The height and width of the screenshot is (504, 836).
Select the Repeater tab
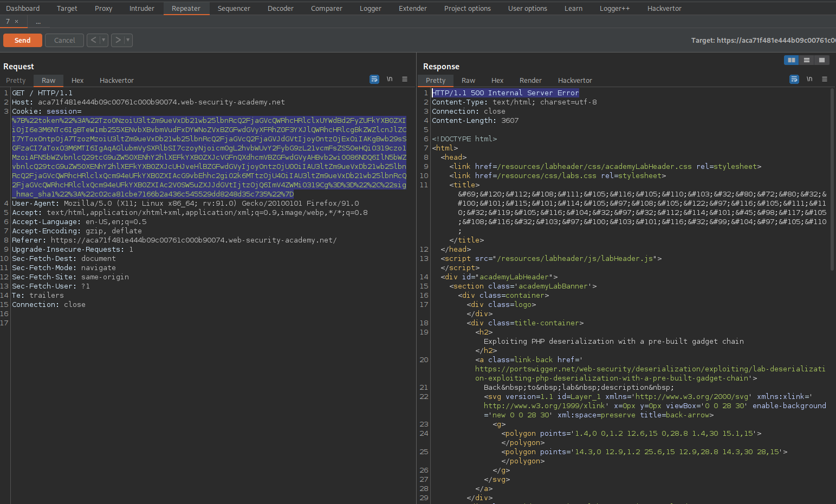click(186, 8)
